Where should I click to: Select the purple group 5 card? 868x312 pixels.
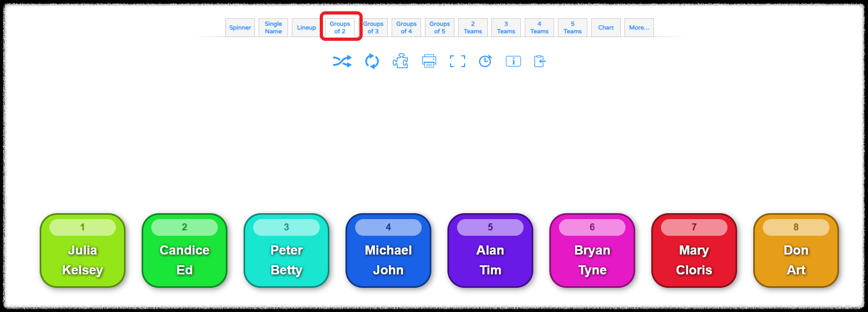490,250
